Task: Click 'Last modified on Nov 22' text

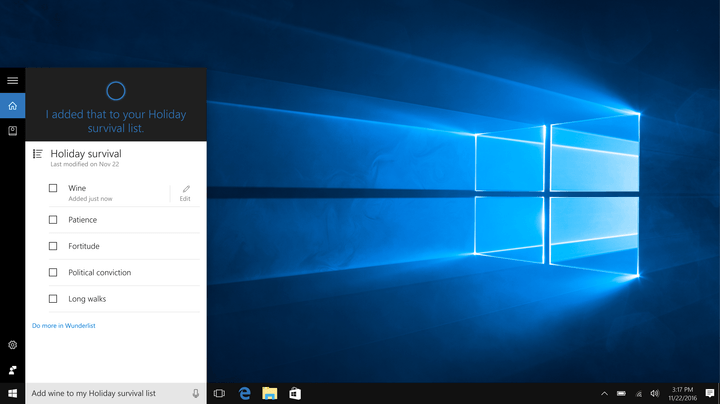Action: [x=85, y=164]
